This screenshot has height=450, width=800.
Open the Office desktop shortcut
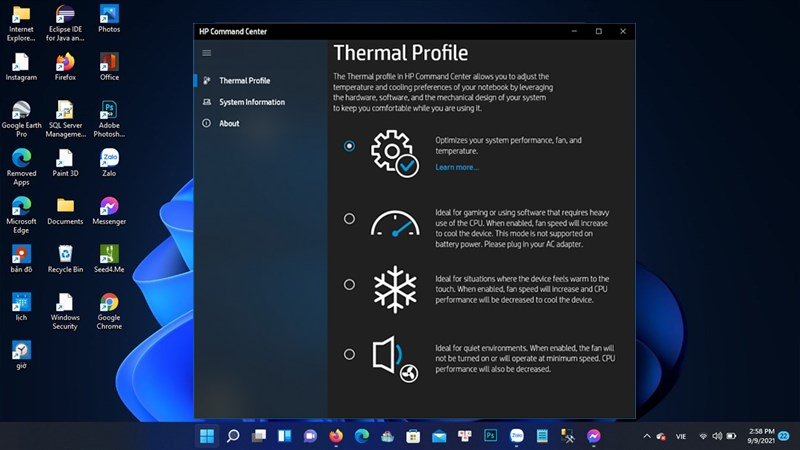point(109,67)
